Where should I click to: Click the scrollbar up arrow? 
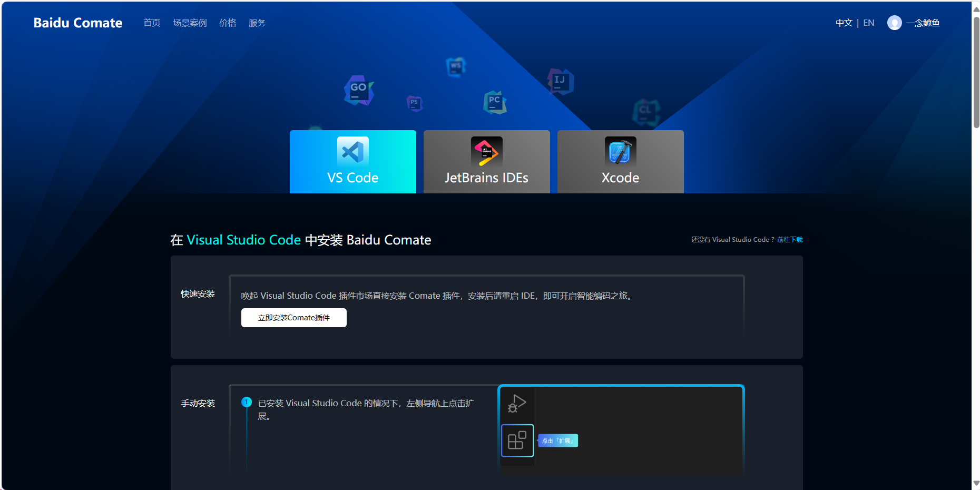point(976,8)
